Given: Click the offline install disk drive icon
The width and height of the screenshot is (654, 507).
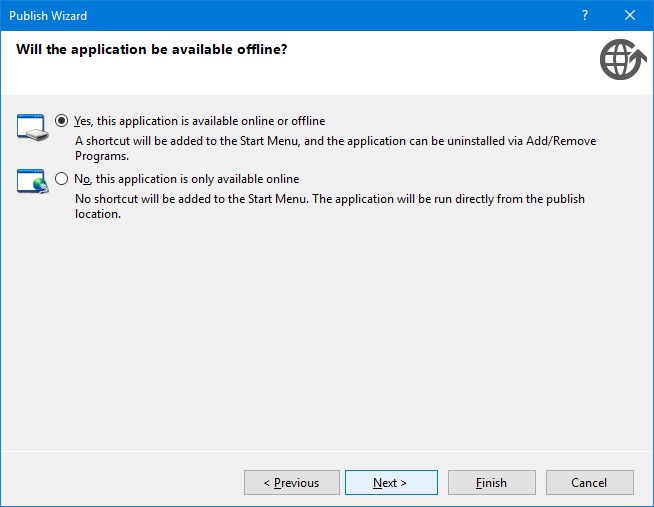Looking at the screenshot, I should pos(33,127).
